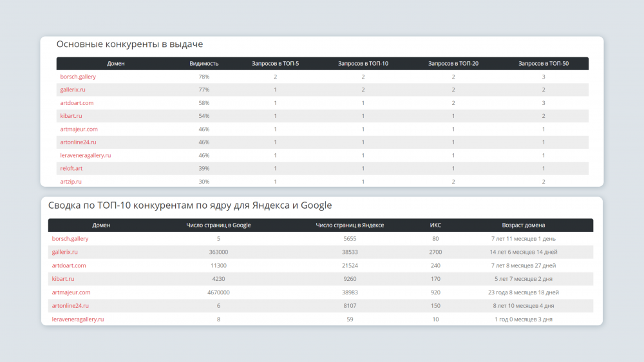Viewport: 644px width, 362px height.
Task: Select the 5655 Yandex pages value
Action: click(350, 239)
